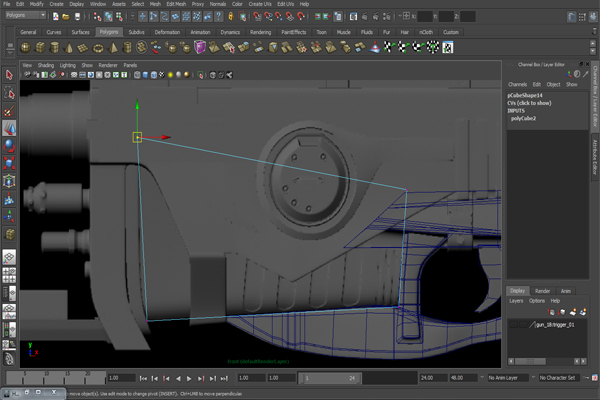Image resolution: width=600 pixels, height=400 pixels.
Task: Expand CVs (click to show) row
Action: [x=529, y=103]
